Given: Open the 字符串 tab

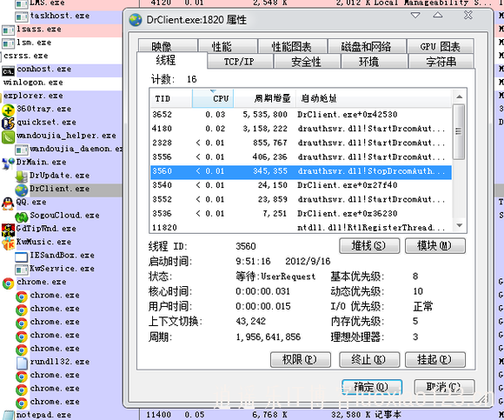Looking at the screenshot, I should pyautogui.click(x=441, y=61).
